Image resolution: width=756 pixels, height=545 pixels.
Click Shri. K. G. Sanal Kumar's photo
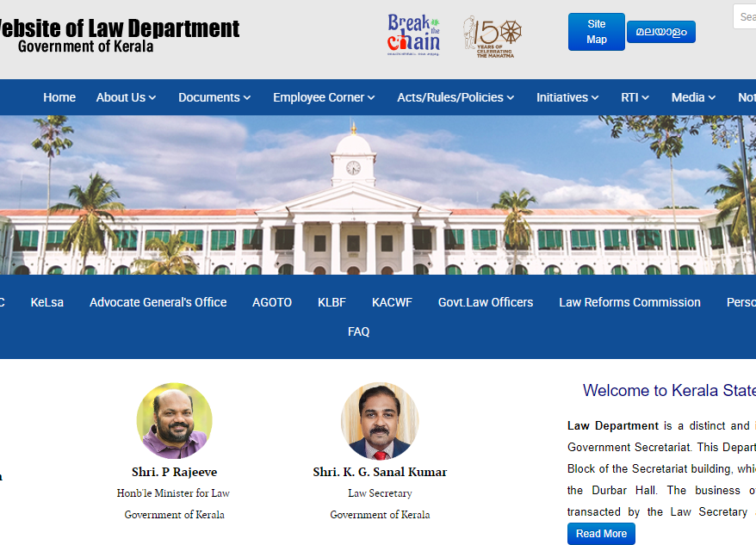[380, 421]
